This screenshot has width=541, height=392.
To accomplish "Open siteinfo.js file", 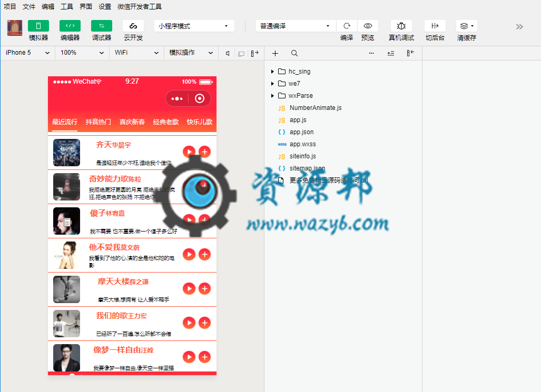I will click(x=302, y=156).
